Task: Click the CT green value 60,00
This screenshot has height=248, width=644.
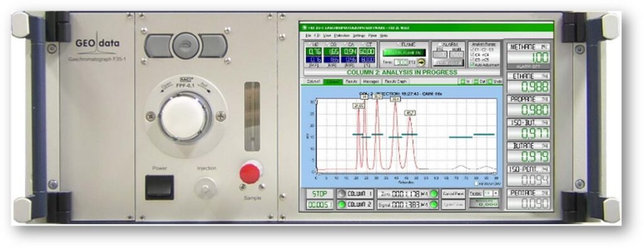Action: pos(367,51)
